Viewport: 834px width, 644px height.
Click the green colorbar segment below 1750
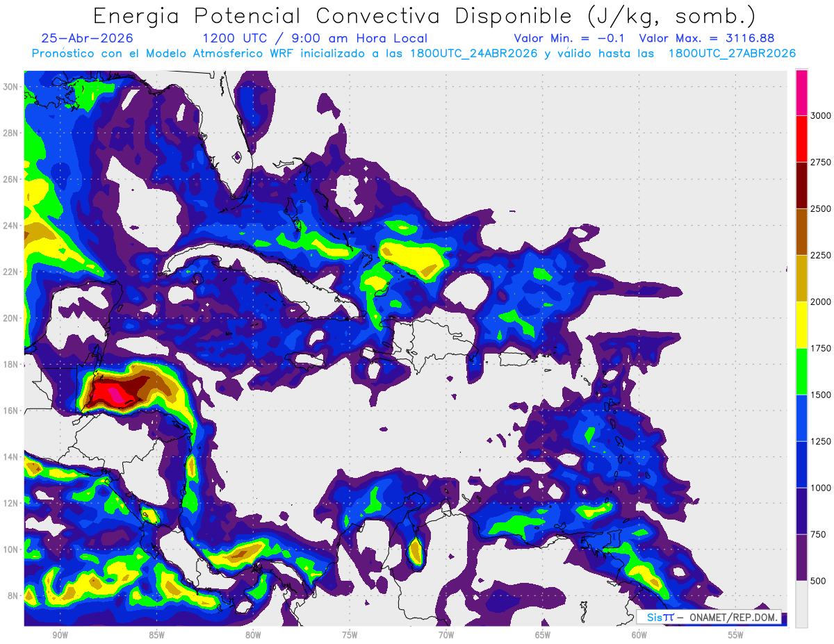[x=801, y=371]
